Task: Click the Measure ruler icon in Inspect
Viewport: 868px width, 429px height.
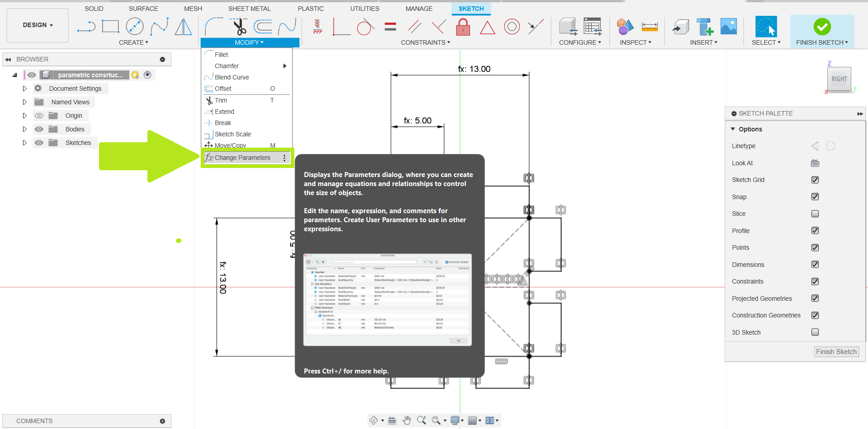Action: tap(649, 27)
